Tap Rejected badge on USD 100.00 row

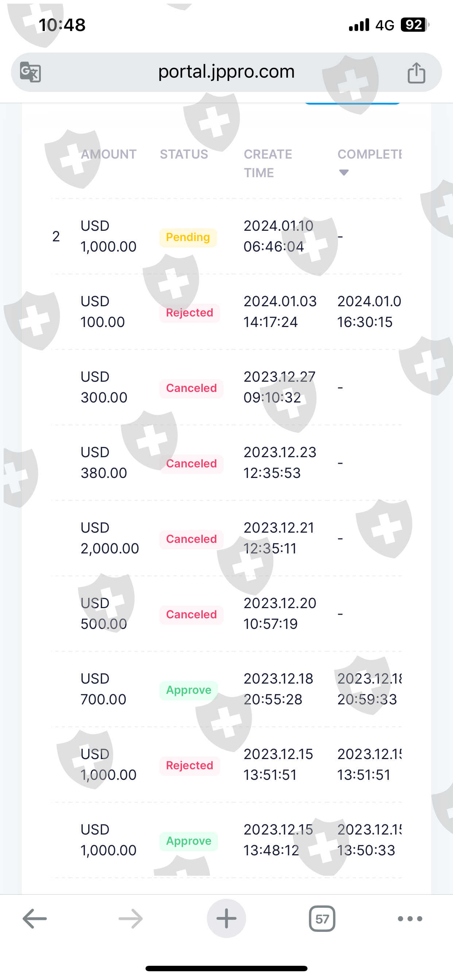point(190,313)
